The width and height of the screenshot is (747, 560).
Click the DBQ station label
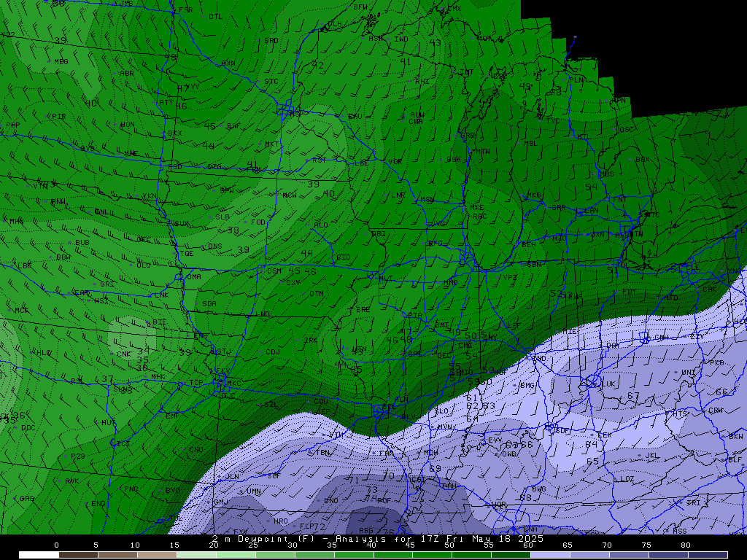coord(379,234)
